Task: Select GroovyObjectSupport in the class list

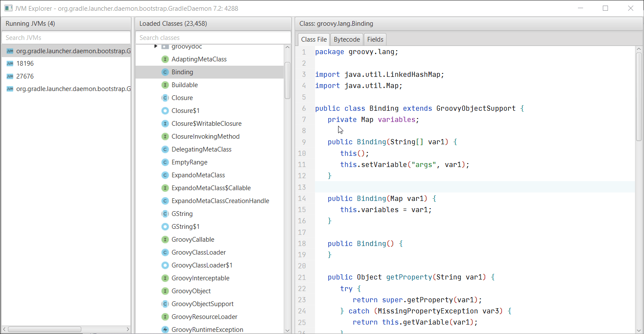Action: click(x=209, y=304)
